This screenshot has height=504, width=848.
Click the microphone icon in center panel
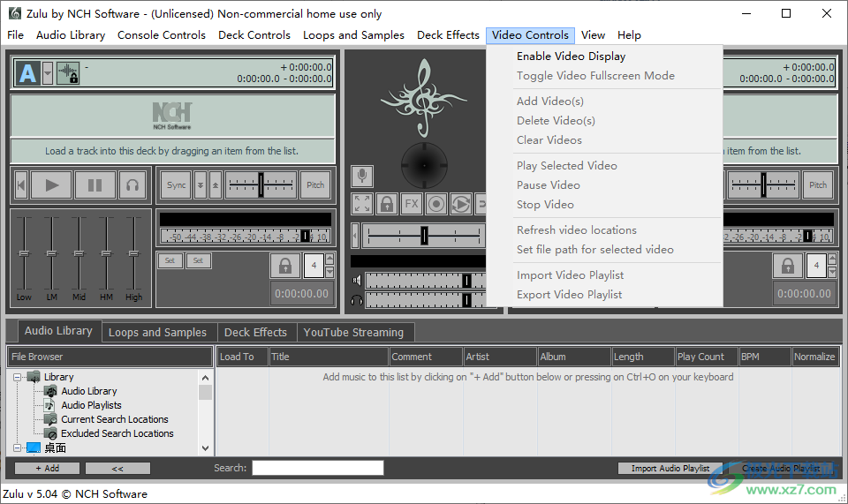click(x=361, y=176)
